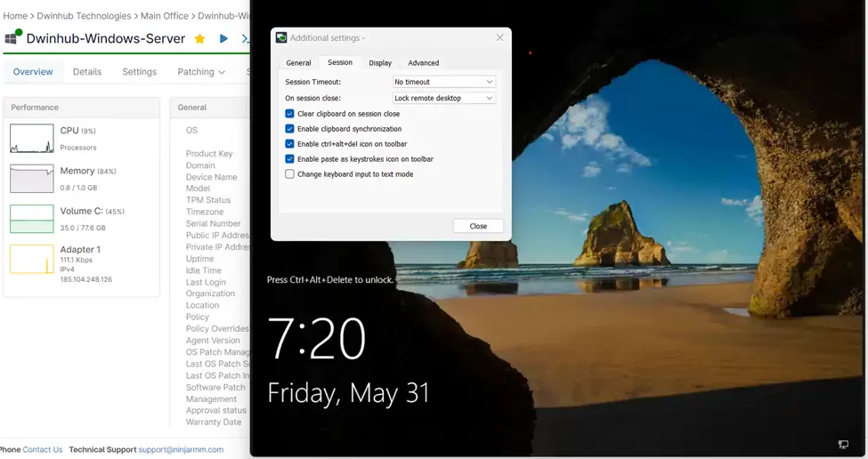
Task: Select the Session tab in dialog
Action: (x=340, y=62)
